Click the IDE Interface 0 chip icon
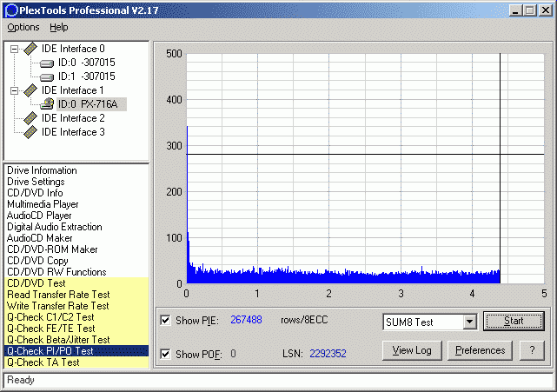The height and width of the screenshot is (392, 557). [30, 49]
